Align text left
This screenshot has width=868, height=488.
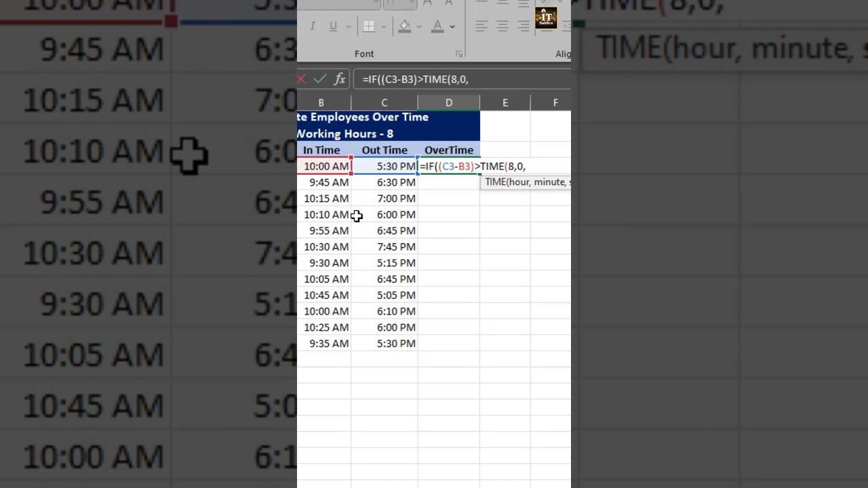(x=481, y=26)
